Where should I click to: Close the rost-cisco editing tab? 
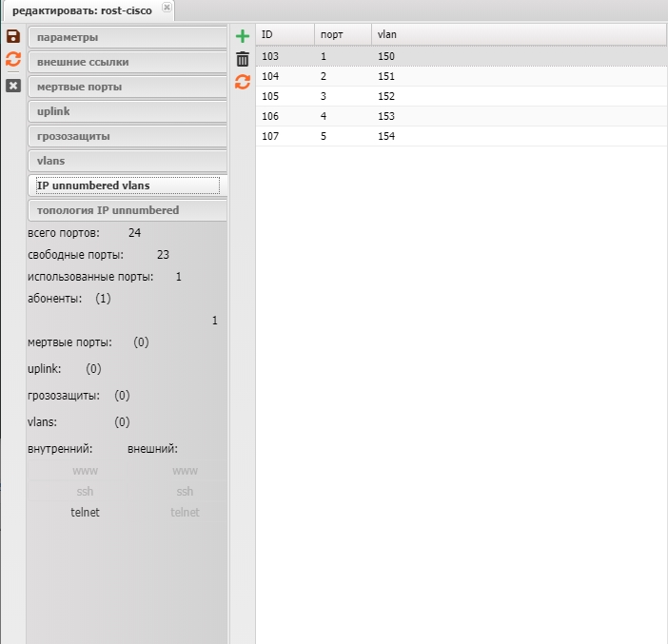click(167, 8)
